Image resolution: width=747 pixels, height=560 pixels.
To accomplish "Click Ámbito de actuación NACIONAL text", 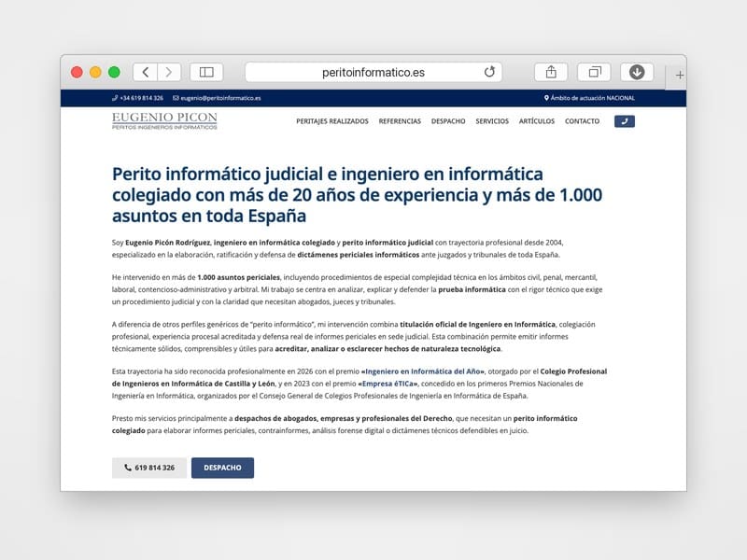I will (589, 98).
